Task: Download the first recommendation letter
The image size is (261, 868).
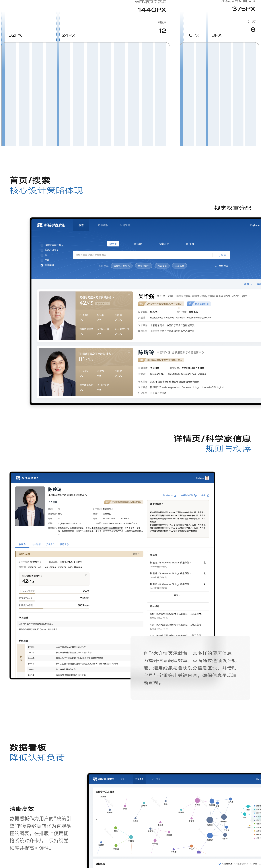Action: point(204,562)
